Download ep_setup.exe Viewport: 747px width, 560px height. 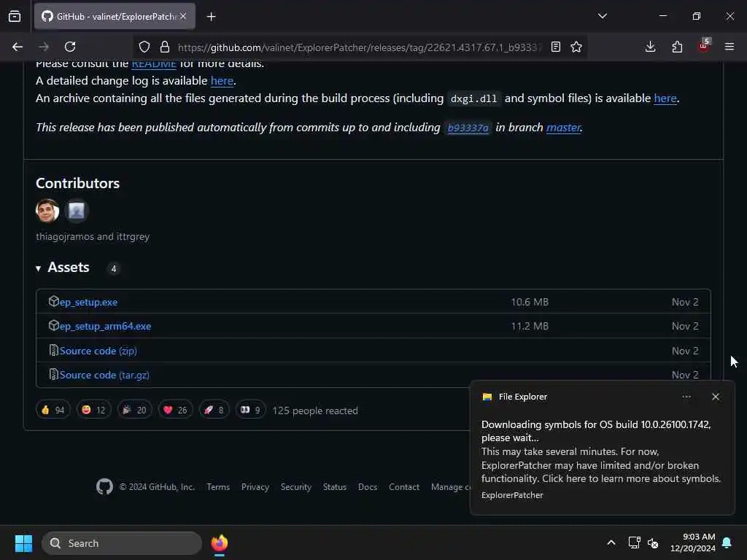click(88, 302)
